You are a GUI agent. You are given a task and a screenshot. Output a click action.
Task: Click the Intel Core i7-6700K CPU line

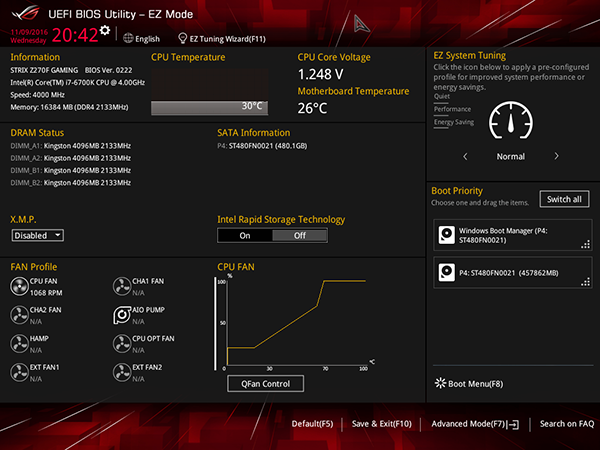(x=78, y=83)
